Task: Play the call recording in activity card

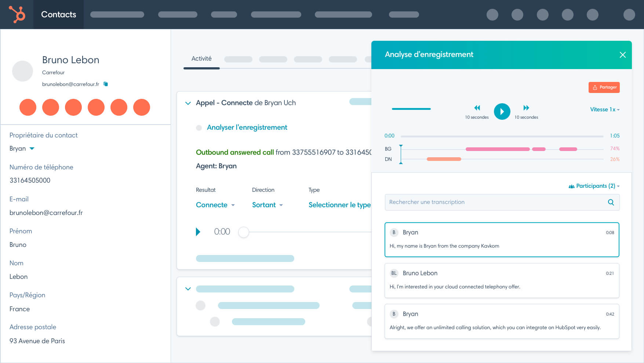Action: [198, 232]
